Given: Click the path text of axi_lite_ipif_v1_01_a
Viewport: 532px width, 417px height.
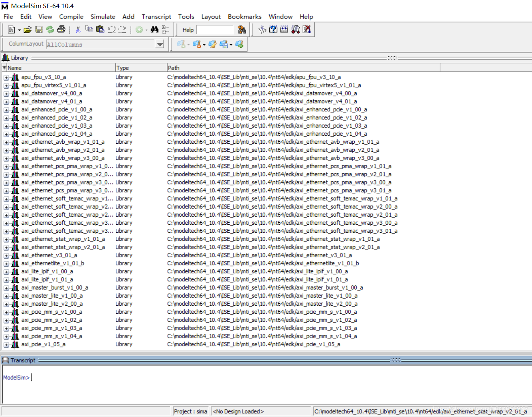Looking at the screenshot, I should [x=257, y=279].
